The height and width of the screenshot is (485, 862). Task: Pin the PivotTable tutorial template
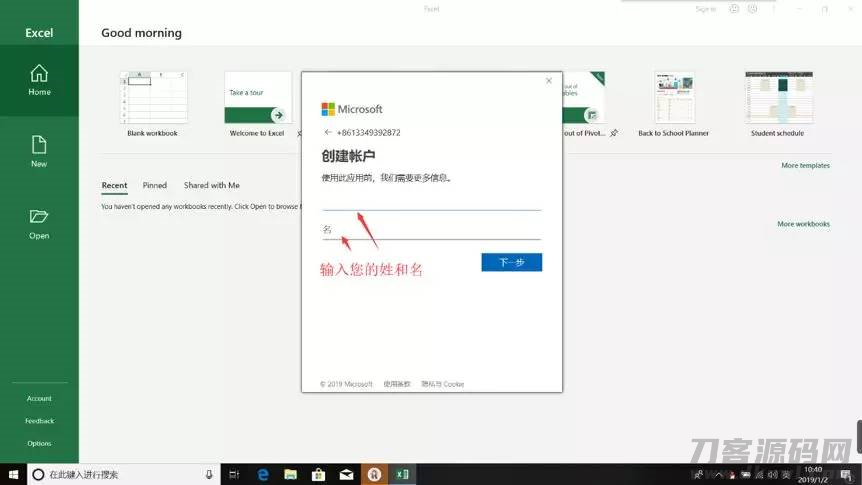[614, 133]
